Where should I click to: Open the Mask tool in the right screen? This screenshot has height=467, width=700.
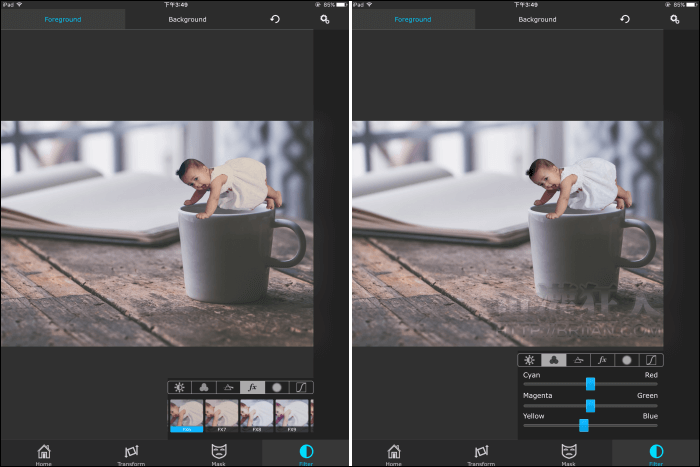click(568, 453)
